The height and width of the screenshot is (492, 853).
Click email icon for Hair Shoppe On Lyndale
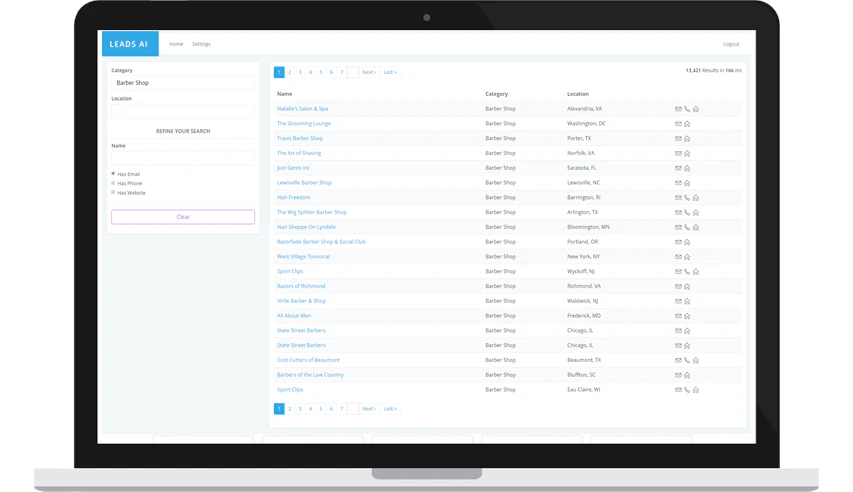click(678, 227)
